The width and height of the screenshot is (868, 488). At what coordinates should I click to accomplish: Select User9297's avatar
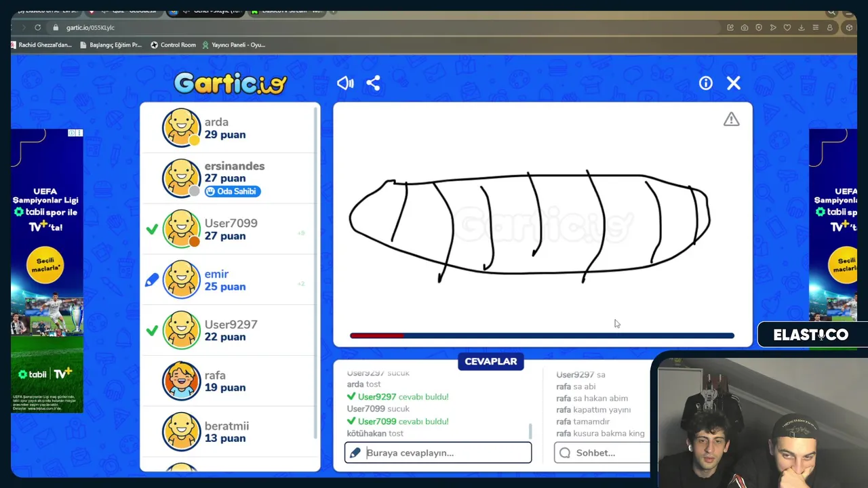tap(181, 330)
